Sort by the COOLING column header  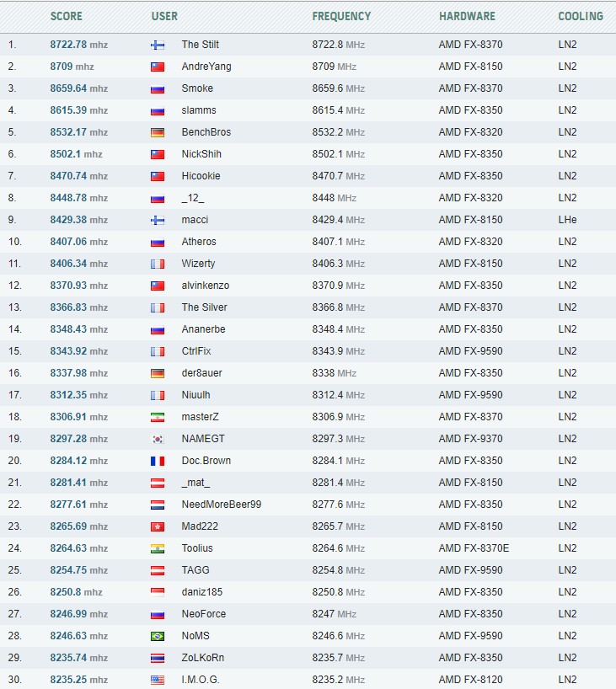click(x=581, y=16)
